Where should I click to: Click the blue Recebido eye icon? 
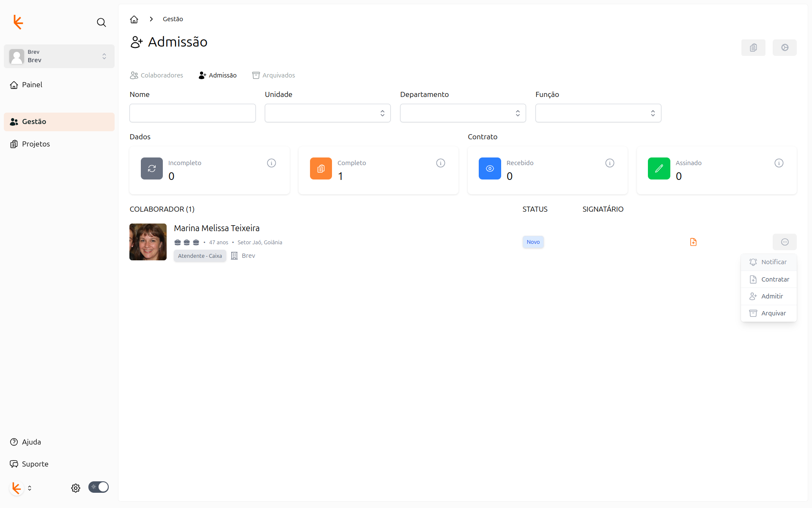[x=490, y=168]
